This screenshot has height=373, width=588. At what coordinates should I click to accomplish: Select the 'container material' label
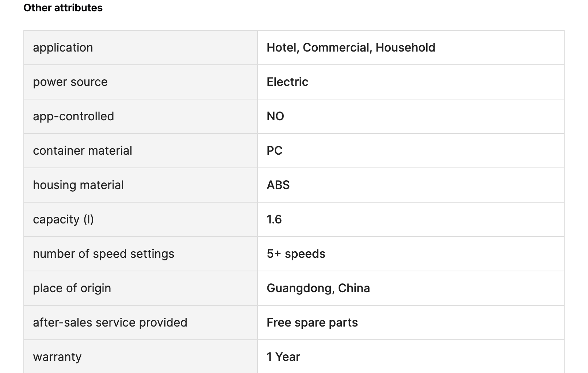click(x=83, y=151)
